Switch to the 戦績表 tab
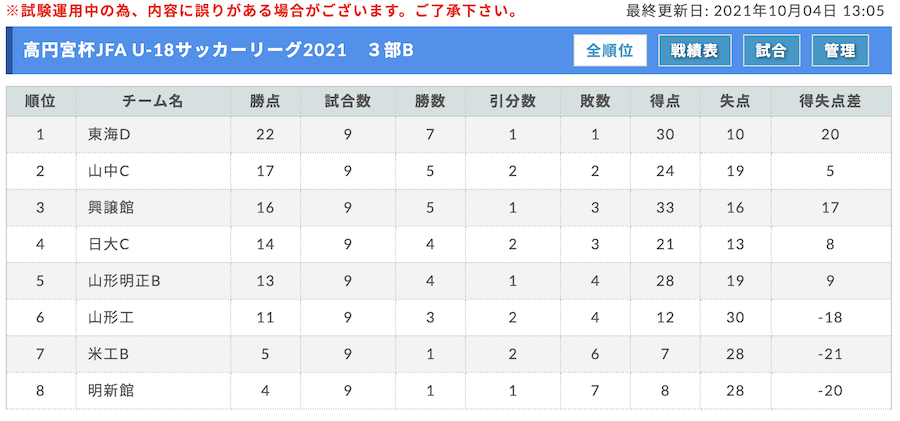Viewport: 900px width, 421px height. 695,51
